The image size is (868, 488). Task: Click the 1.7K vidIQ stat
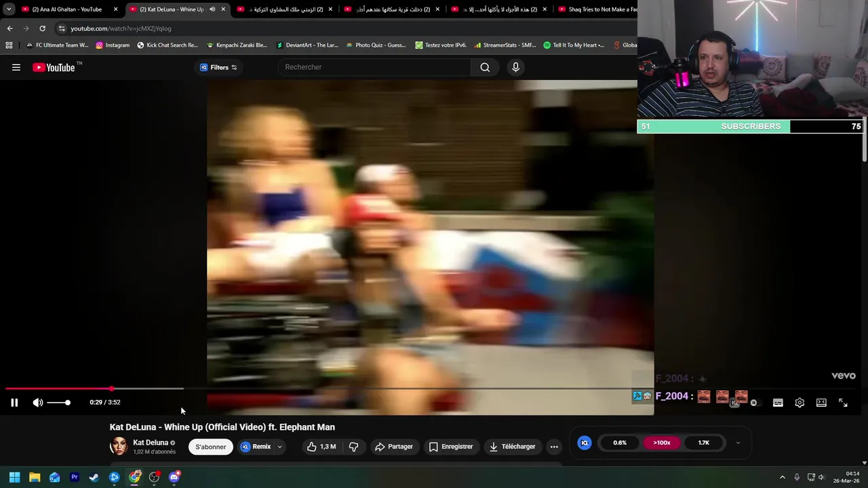click(x=704, y=443)
